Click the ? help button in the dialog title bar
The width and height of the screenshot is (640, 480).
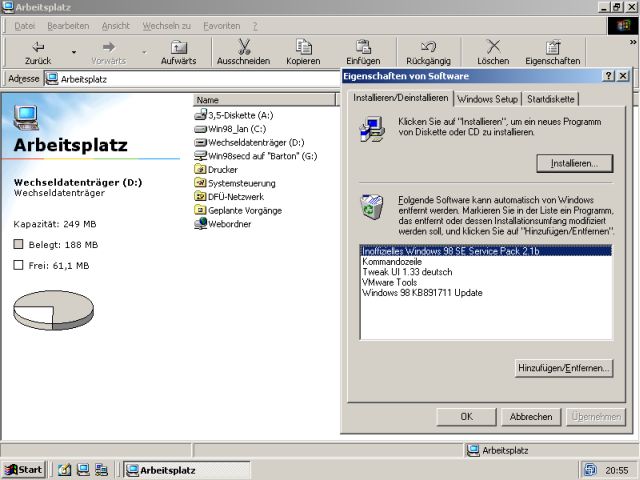tap(608, 76)
